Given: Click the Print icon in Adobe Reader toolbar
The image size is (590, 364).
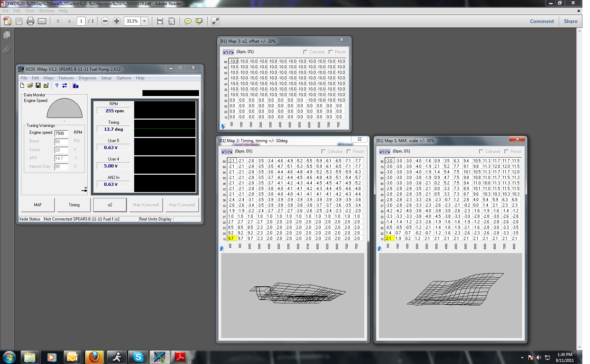Looking at the screenshot, I should (31, 21).
